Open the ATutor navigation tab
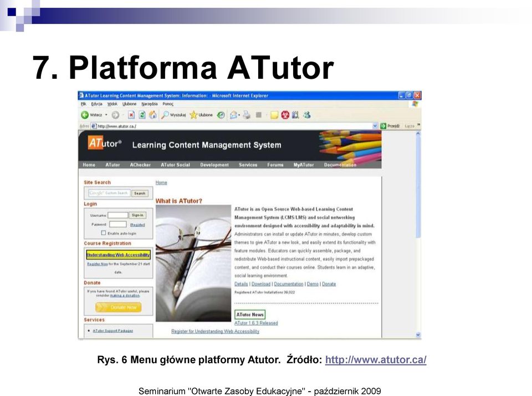The height and width of the screenshot is (396, 532). 112,165
